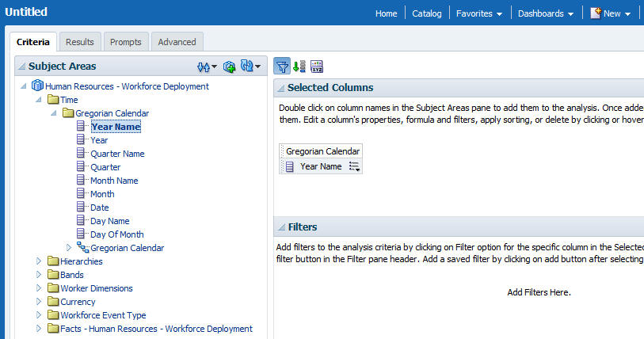Click the column icon beside Quarter Name

pos(81,154)
